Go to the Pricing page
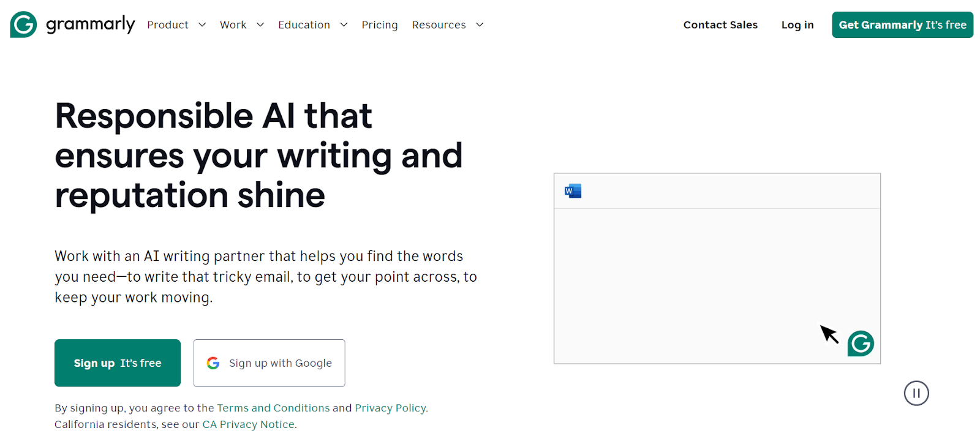Image resolution: width=980 pixels, height=436 pixels. [380, 25]
